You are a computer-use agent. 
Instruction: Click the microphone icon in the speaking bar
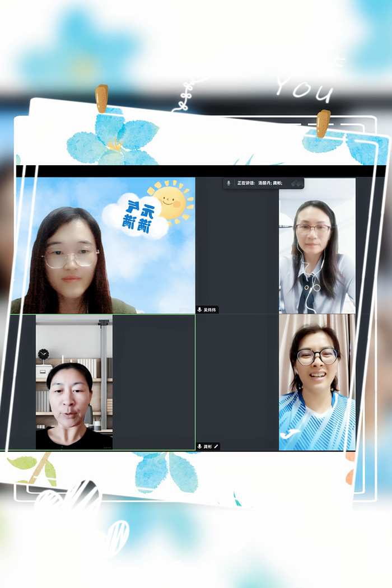[228, 183]
